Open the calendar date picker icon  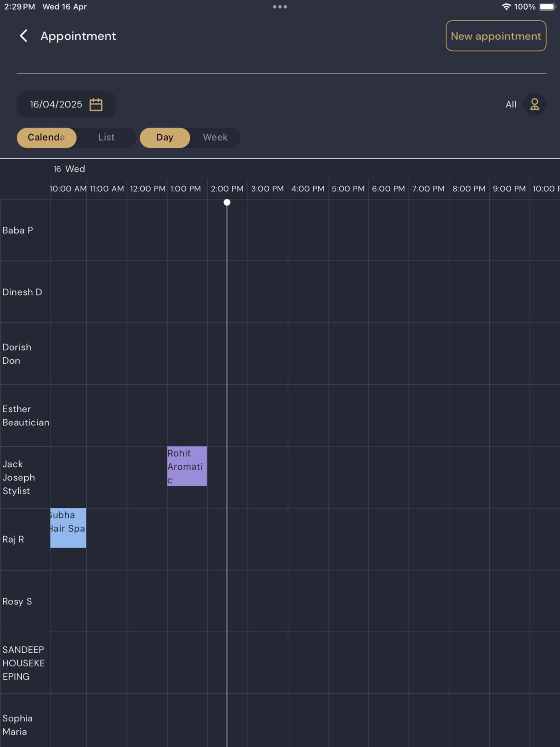96,104
